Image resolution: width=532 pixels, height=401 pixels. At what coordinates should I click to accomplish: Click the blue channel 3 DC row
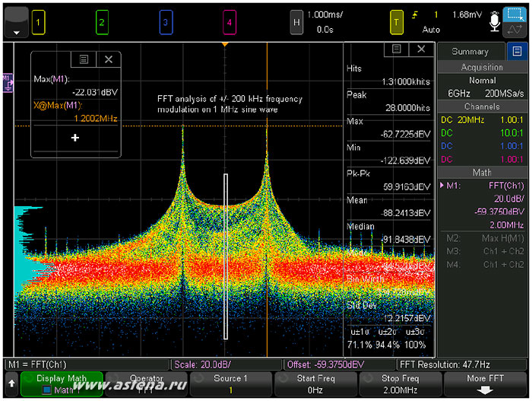[482, 146]
